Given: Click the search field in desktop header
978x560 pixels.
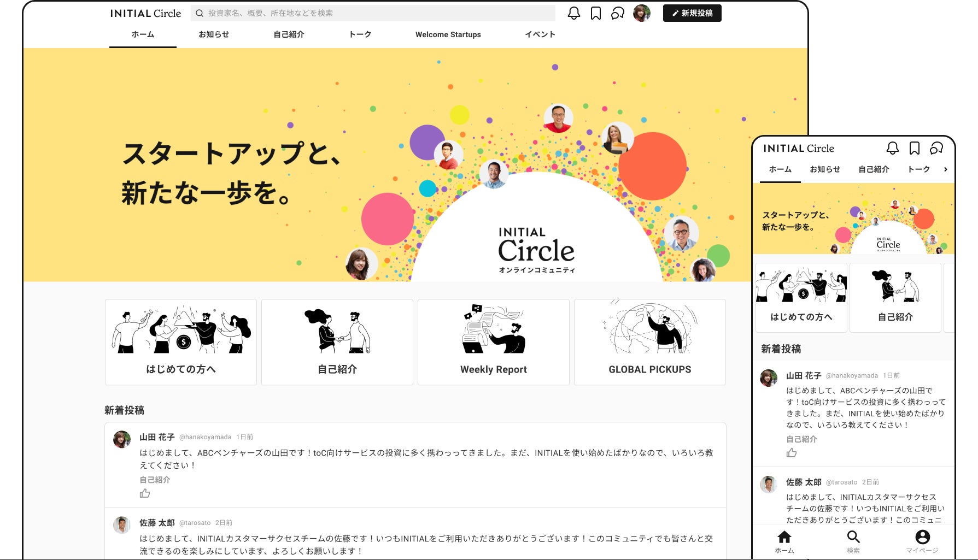Looking at the screenshot, I should click(x=373, y=13).
